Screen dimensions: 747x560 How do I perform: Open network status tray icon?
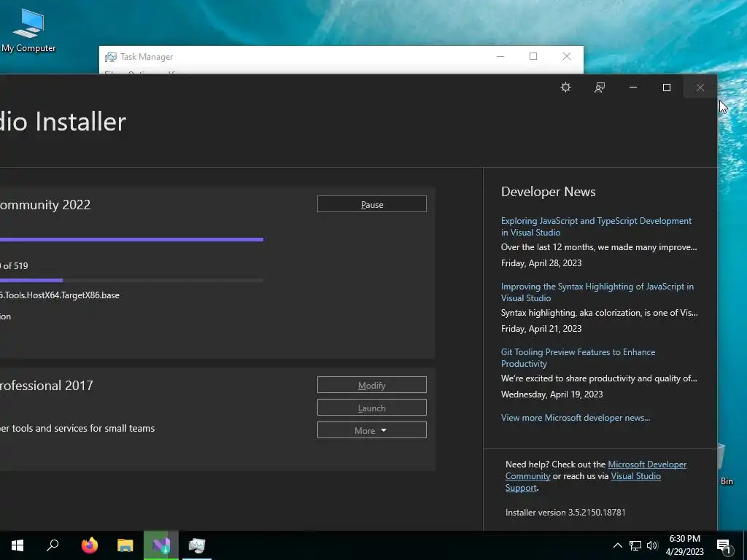pos(635,545)
